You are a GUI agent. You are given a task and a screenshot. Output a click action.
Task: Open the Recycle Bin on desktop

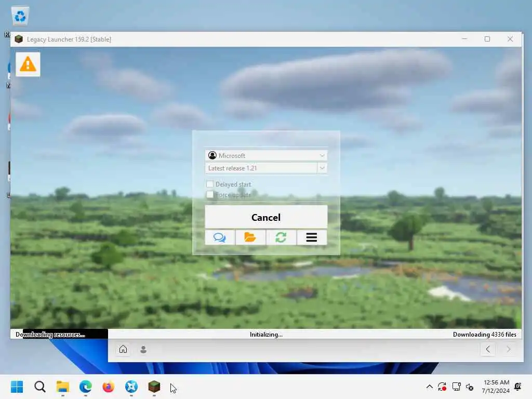[x=20, y=16]
